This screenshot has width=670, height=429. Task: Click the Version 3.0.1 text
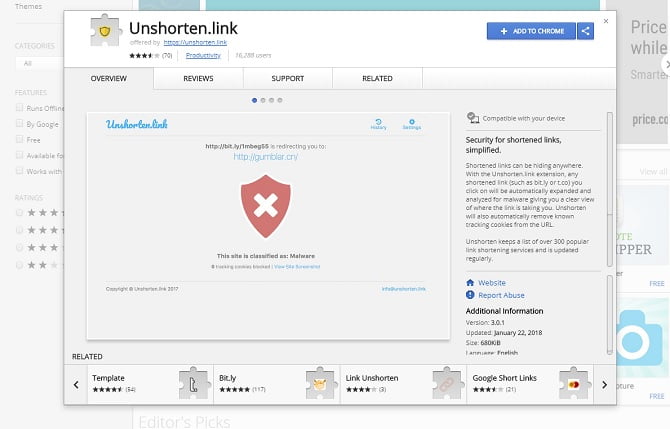point(485,323)
